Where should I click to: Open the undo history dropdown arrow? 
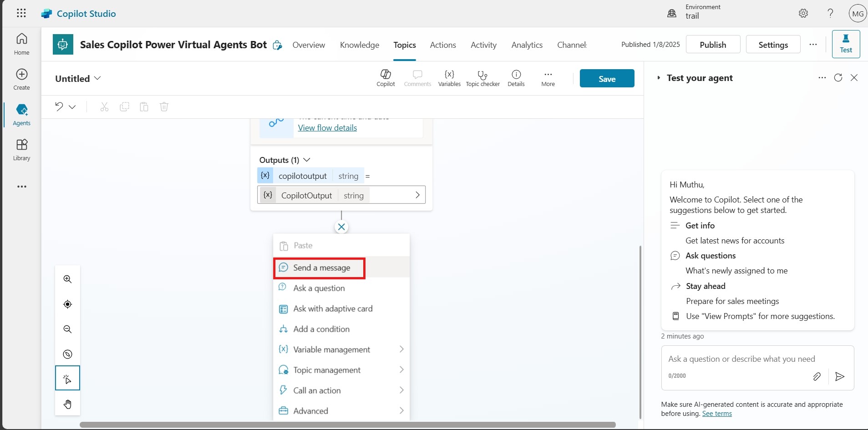point(72,107)
